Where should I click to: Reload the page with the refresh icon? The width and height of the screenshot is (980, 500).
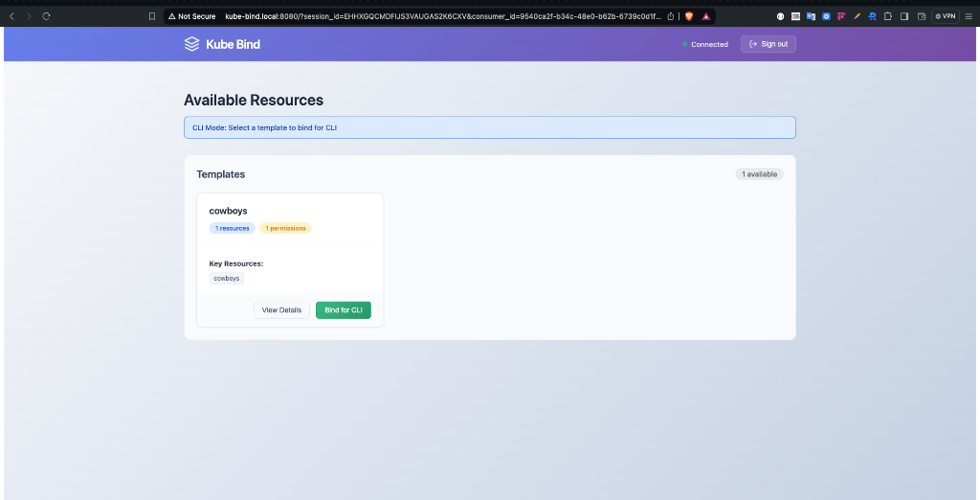coord(46,16)
